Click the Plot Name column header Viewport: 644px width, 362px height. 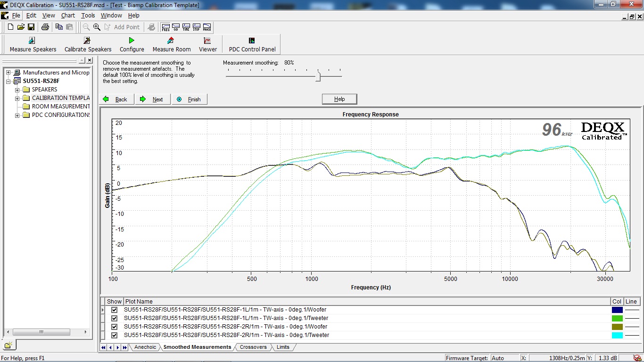click(367, 302)
